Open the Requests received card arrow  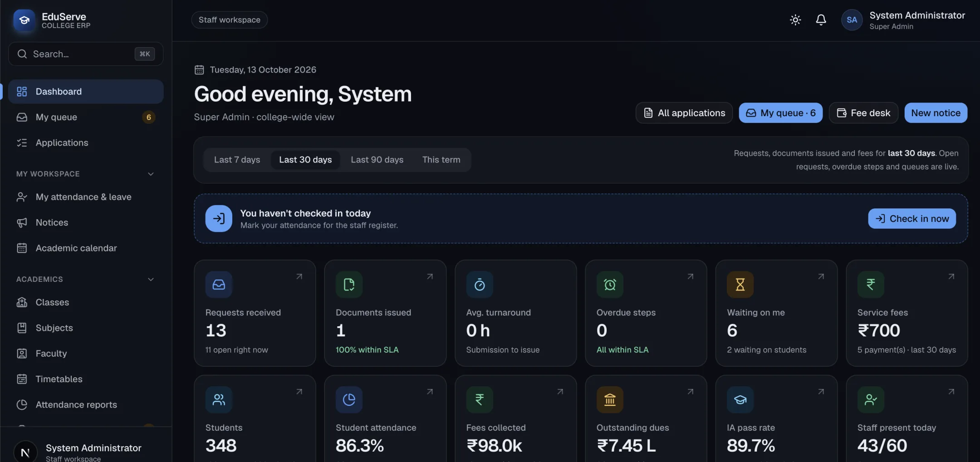299,276
